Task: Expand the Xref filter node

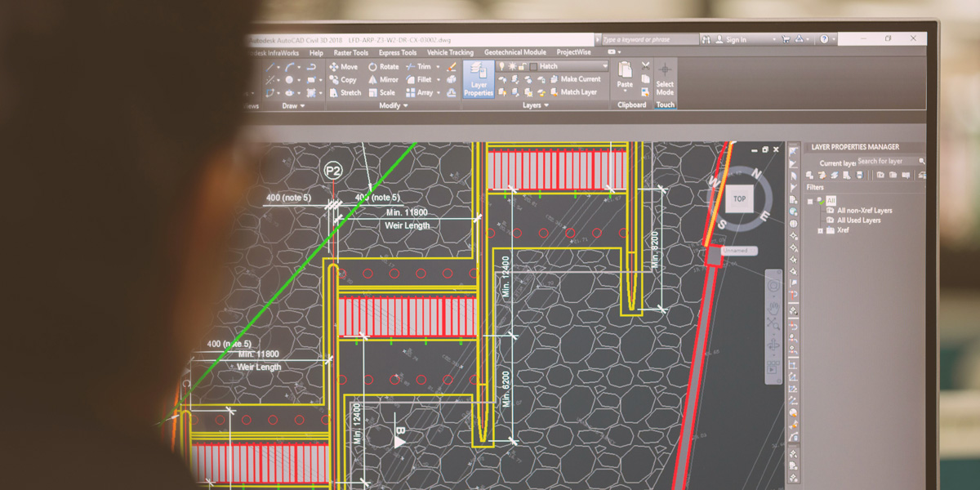Action: (821, 231)
